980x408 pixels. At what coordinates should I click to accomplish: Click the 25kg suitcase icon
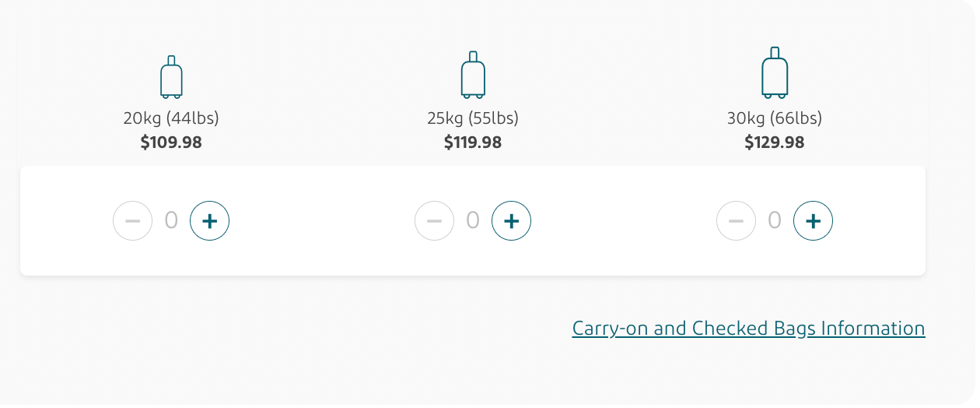[x=473, y=76]
